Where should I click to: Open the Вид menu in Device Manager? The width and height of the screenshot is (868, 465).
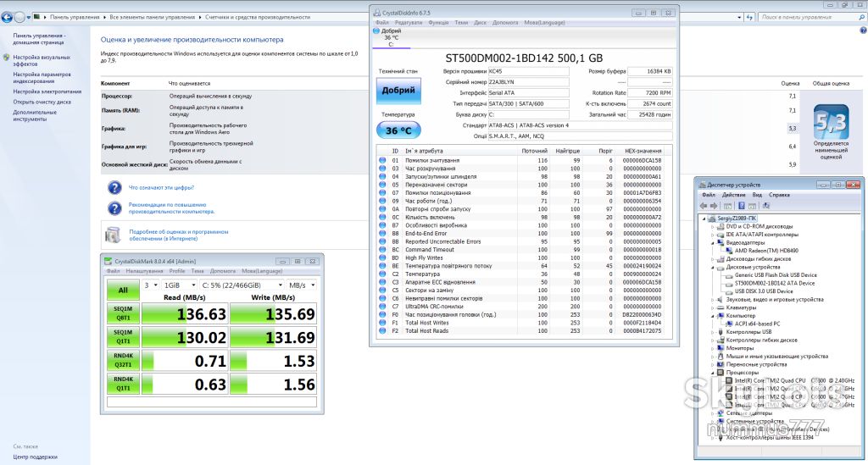pos(757,195)
